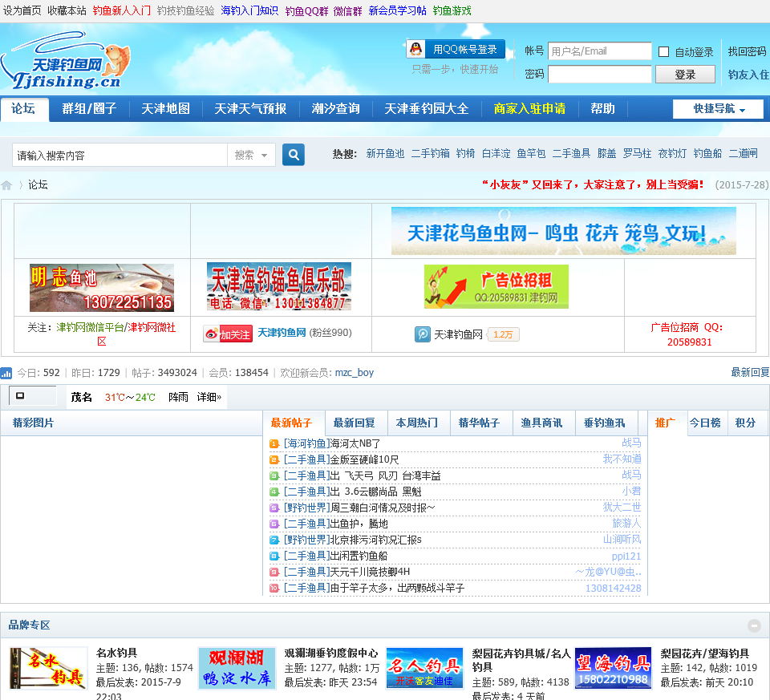Click the 登录 button
The image size is (770, 700).
(685, 75)
